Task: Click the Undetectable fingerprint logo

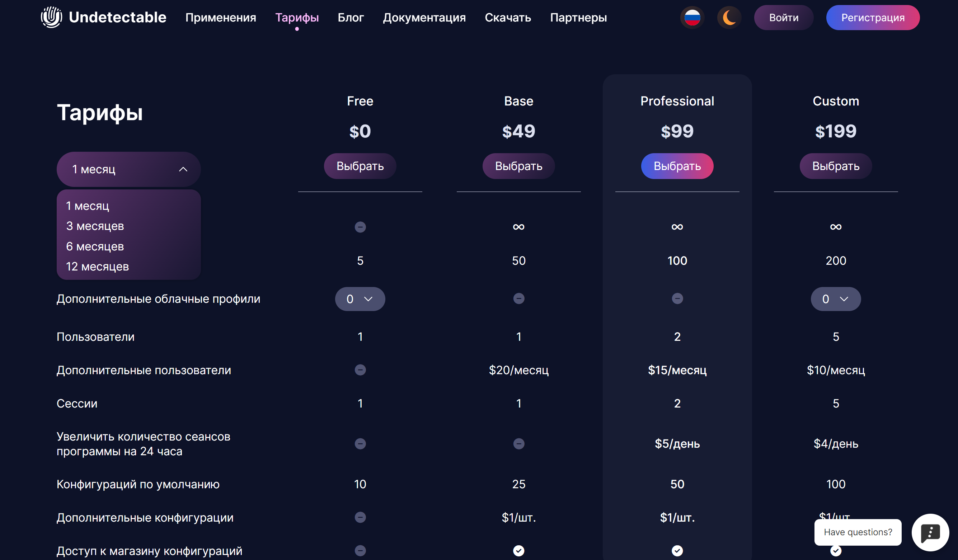Action: coord(51,17)
